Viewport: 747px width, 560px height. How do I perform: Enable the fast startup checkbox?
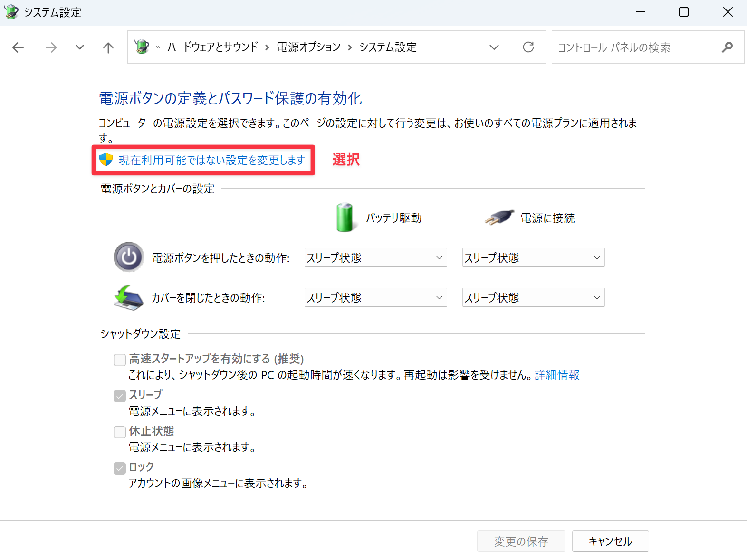120,360
